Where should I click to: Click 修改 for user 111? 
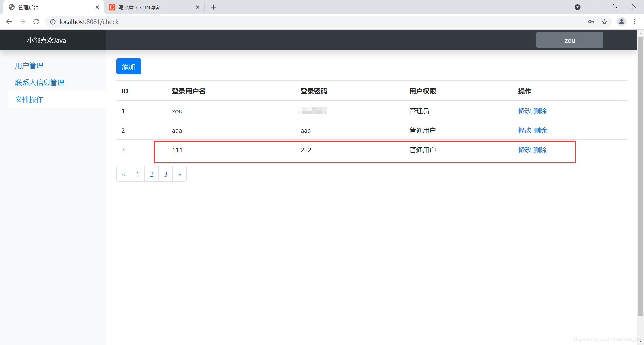[x=525, y=150]
